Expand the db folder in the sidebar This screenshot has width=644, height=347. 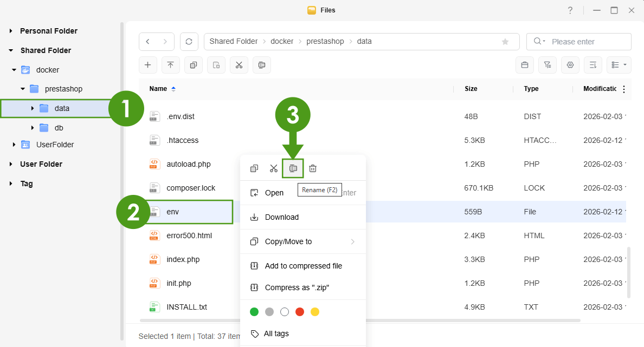point(31,127)
